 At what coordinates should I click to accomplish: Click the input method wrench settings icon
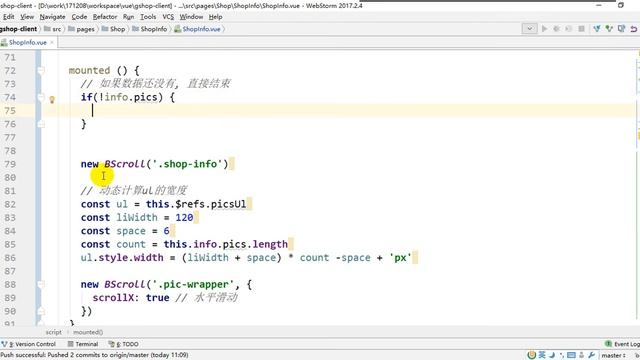(591, 355)
